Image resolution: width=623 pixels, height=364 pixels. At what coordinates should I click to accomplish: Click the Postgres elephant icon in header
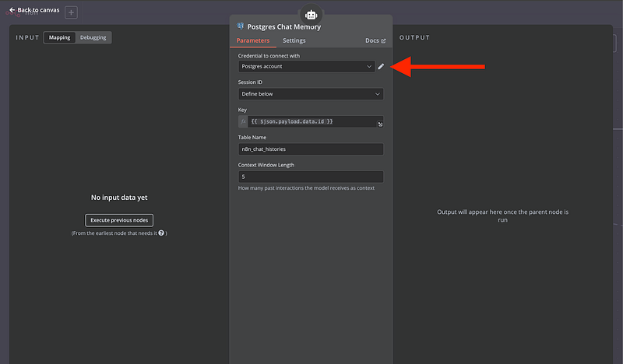240,26
